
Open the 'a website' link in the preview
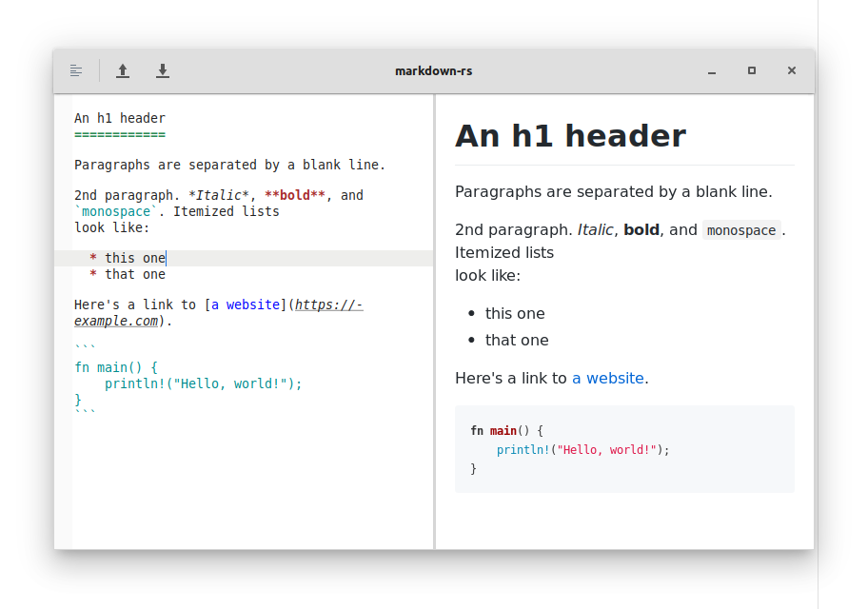(x=608, y=378)
